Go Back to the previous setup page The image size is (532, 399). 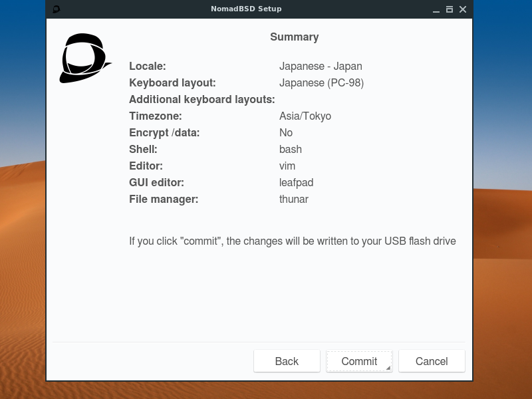tap(287, 361)
